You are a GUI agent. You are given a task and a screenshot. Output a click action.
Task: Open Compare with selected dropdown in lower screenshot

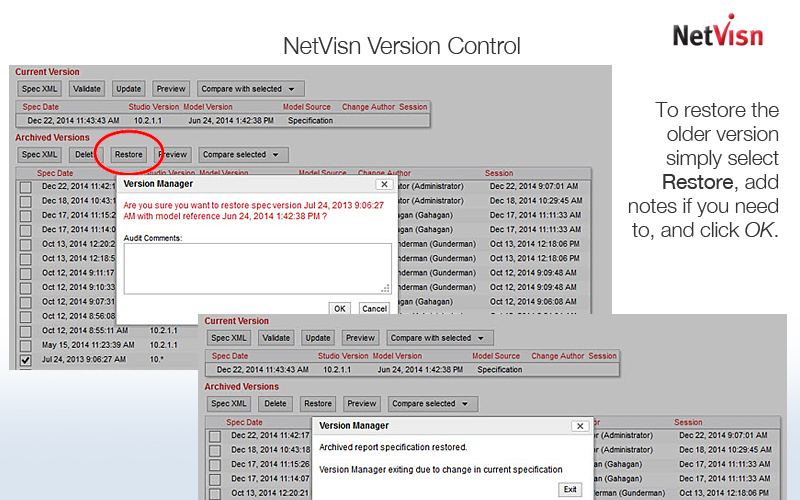point(440,338)
